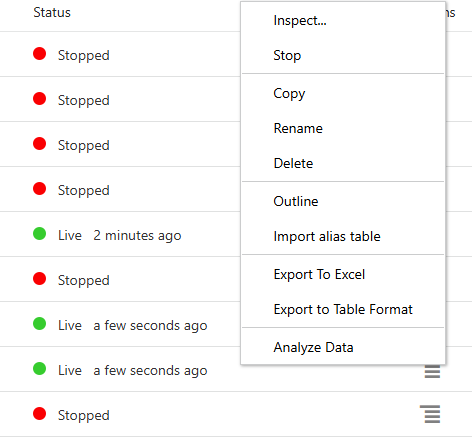Click green dot of last Live row
The height and width of the screenshot is (442, 472).
(39, 369)
